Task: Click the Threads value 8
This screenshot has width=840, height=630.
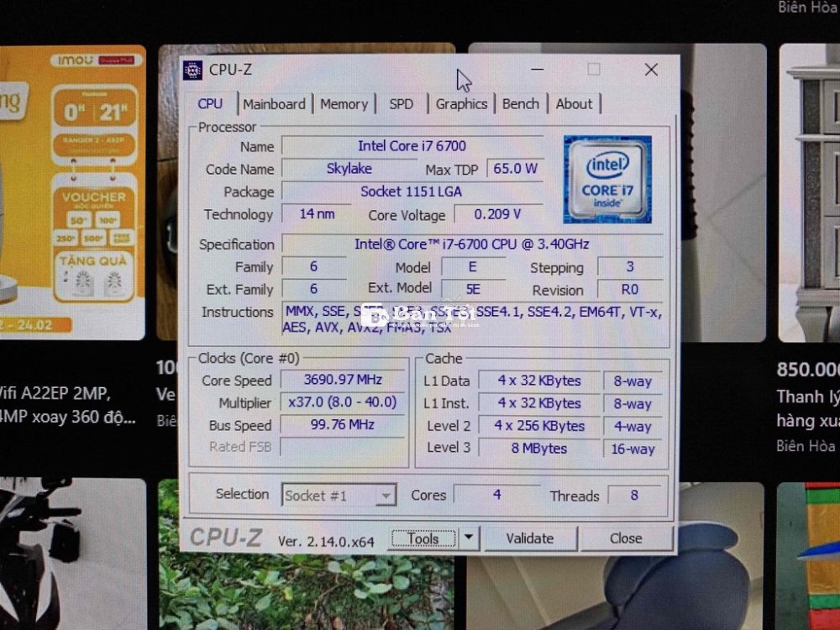Action: click(x=634, y=495)
